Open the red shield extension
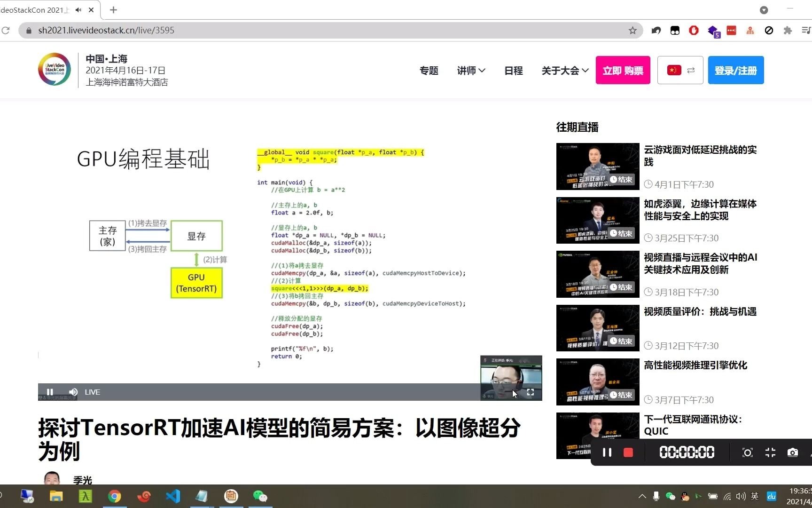812x508 pixels. (694, 31)
